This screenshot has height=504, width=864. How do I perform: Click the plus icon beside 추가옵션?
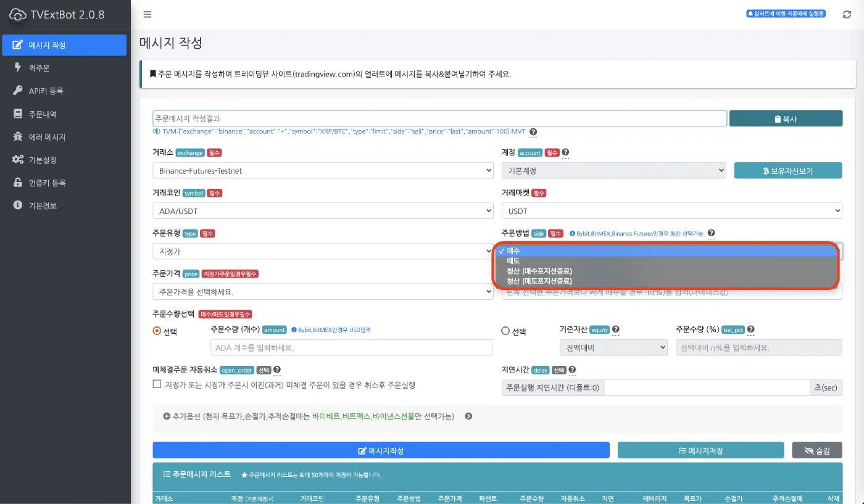point(167,416)
